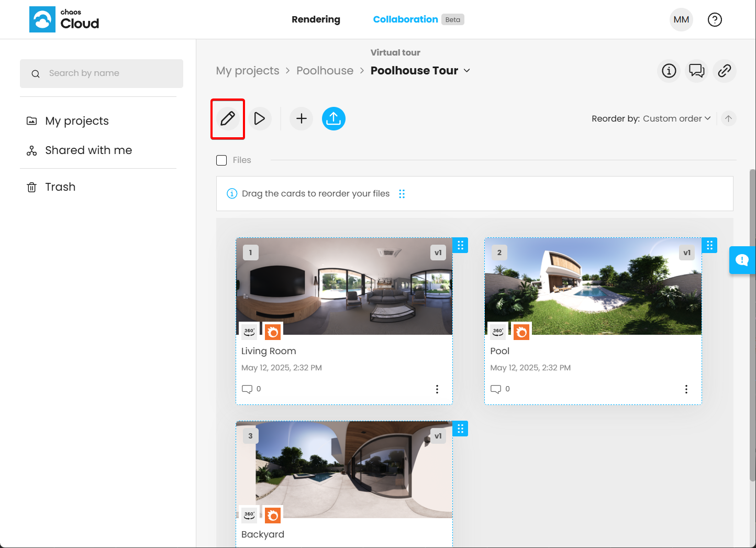Focus the Search by name field
This screenshot has width=756, height=548.
[x=102, y=73]
